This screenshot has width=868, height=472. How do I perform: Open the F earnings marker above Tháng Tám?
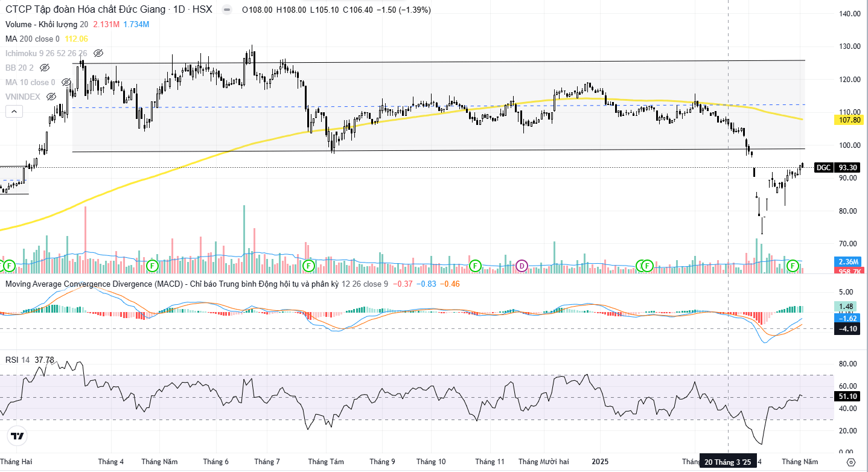tap(308, 266)
